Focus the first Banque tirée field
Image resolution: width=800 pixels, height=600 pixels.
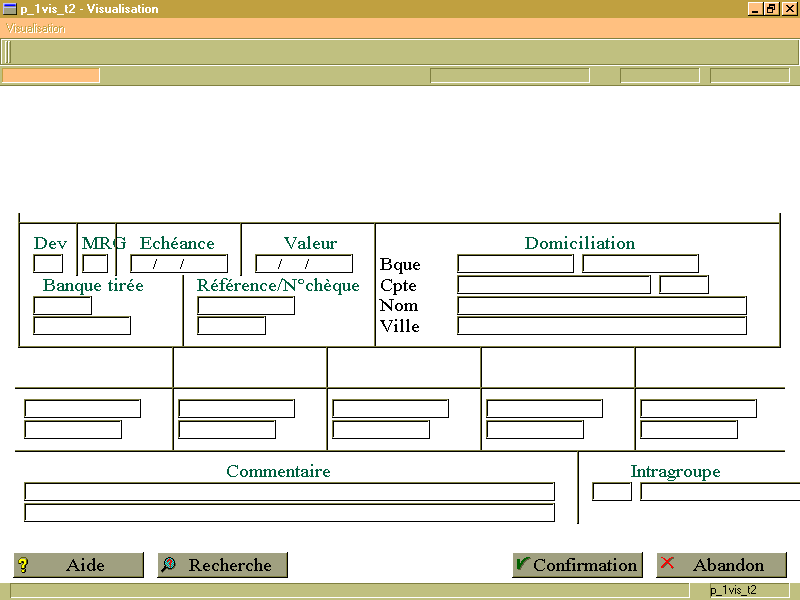coord(62,306)
